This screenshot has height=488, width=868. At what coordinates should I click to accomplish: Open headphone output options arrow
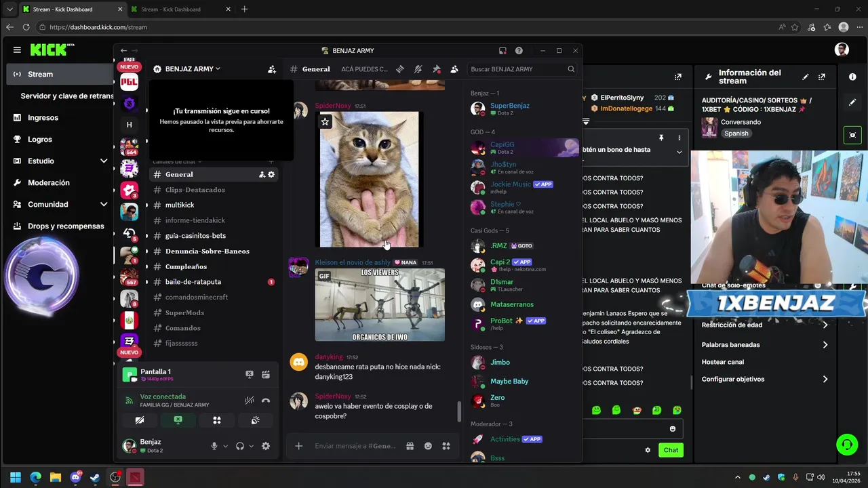click(251, 446)
